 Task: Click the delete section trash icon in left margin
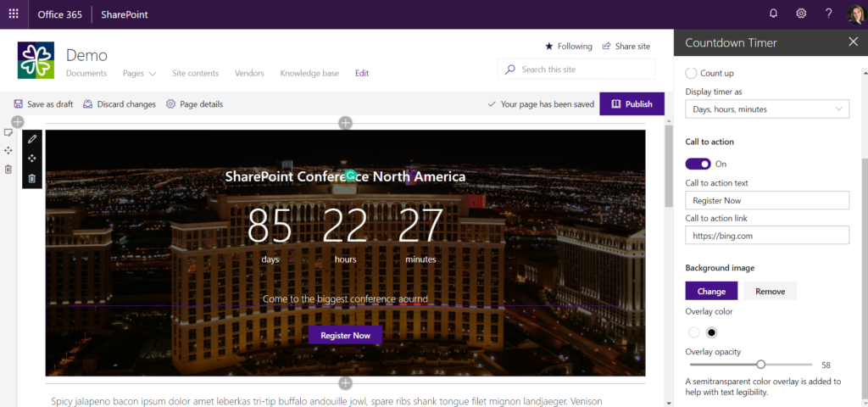(8, 170)
